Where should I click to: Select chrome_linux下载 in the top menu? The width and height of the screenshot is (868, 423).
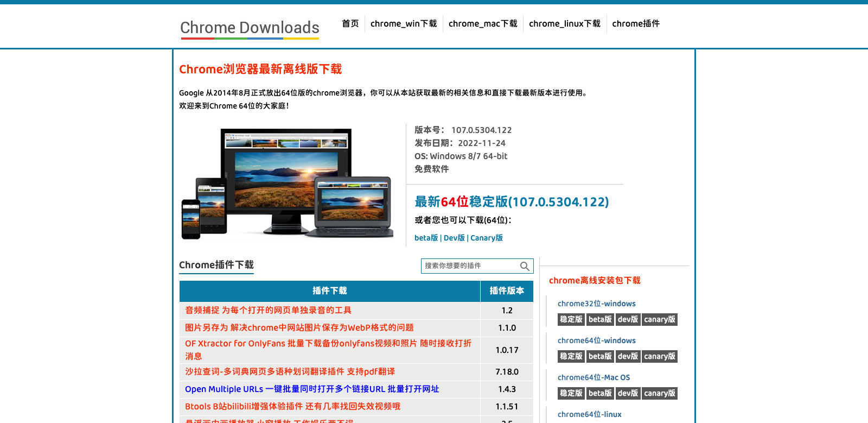click(565, 24)
